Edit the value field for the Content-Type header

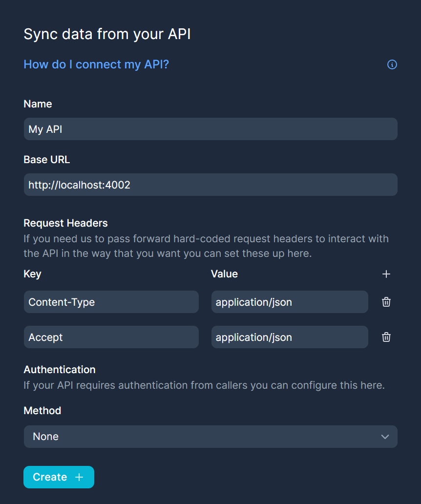coord(289,302)
